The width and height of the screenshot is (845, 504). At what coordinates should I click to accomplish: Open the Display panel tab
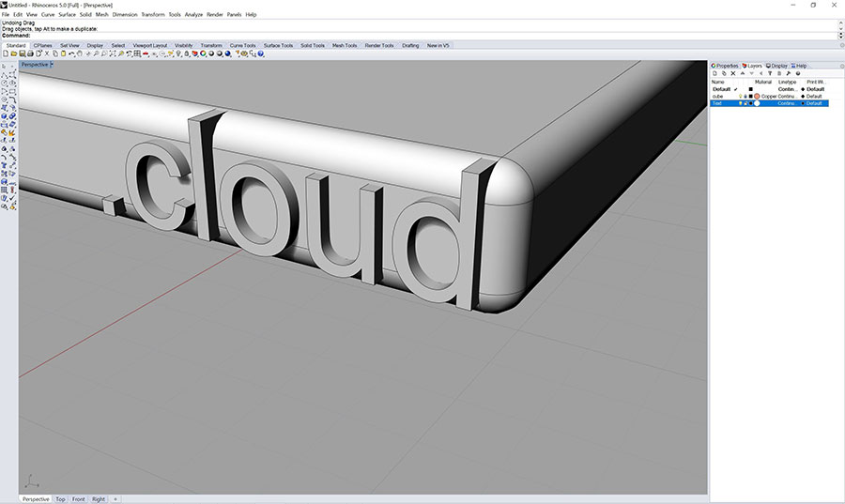(x=776, y=66)
